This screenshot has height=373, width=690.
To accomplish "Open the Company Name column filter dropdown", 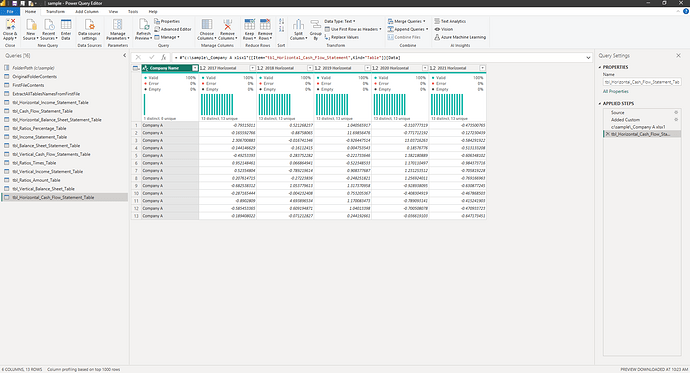I will click(x=195, y=68).
